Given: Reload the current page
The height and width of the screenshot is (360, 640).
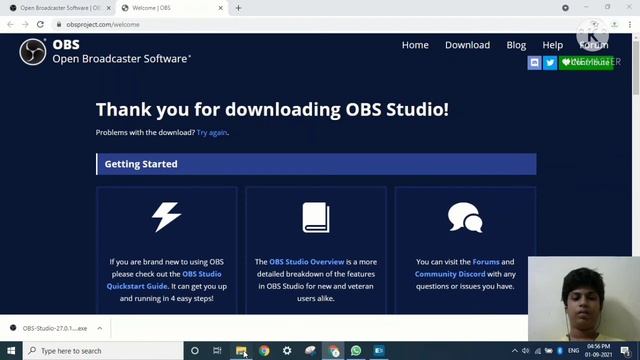Looking at the screenshot, I should 40,24.
